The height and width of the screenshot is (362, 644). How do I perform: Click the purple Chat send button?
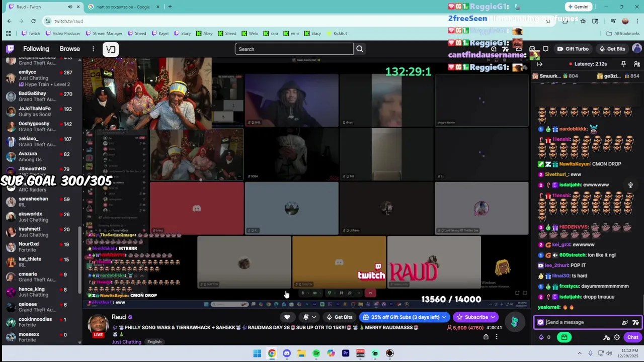(x=633, y=337)
